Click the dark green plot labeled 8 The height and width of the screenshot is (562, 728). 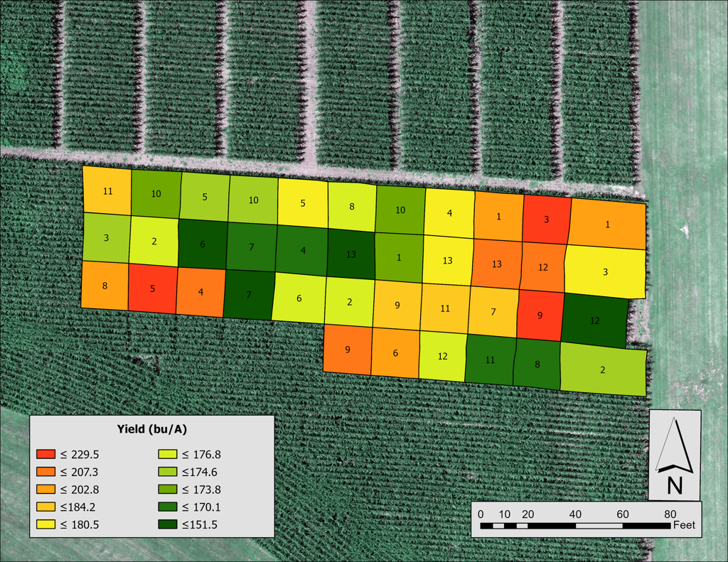[x=537, y=364]
